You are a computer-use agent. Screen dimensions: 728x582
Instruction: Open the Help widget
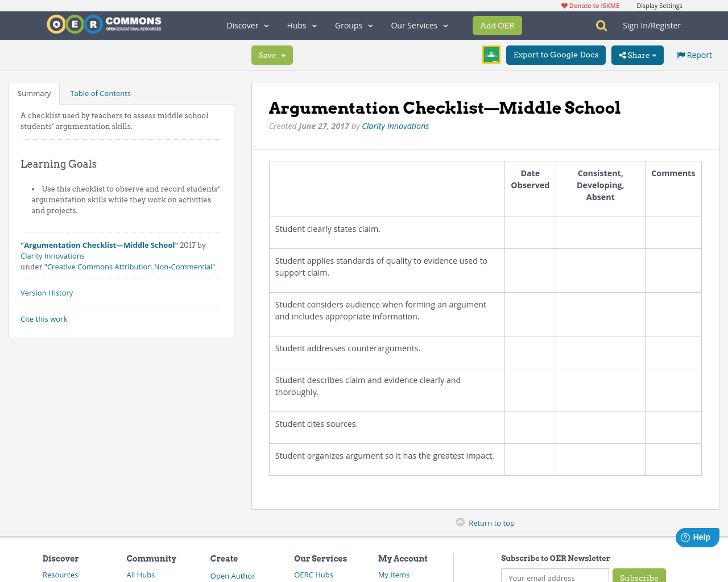(696, 537)
